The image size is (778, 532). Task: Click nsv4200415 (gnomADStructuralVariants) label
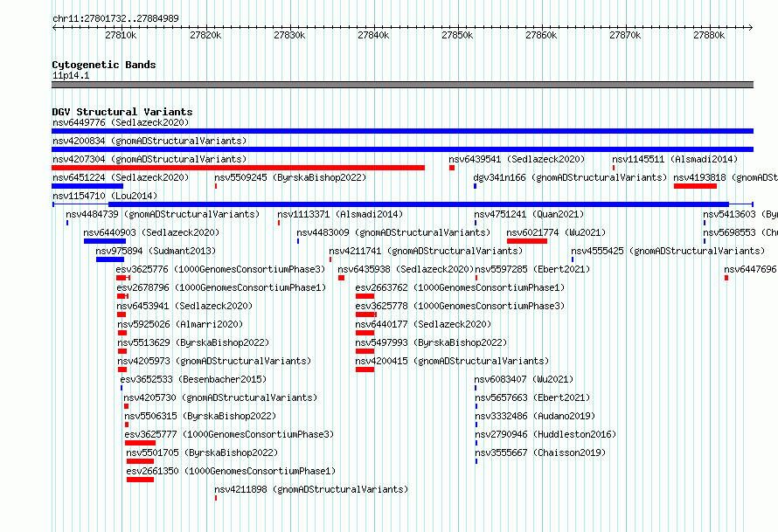(452, 361)
